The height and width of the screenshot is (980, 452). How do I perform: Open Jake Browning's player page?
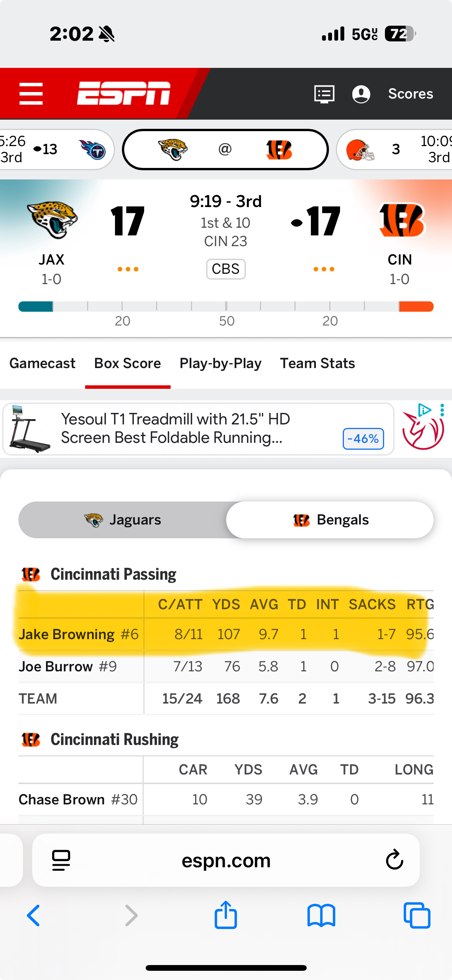pyautogui.click(x=67, y=634)
